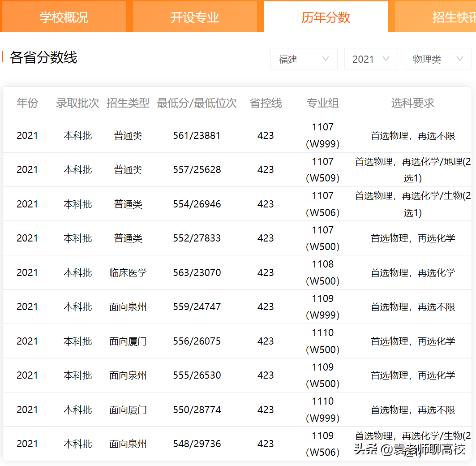Select the 历年分数 tab
This screenshot has height=466, width=476.
click(x=326, y=17)
